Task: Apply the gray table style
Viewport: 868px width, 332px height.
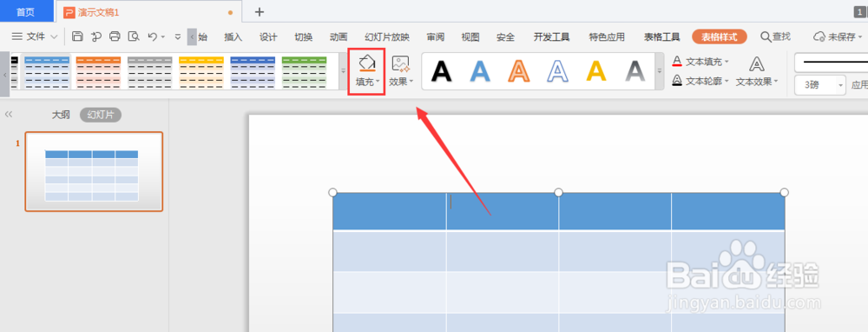Action: [149, 72]
